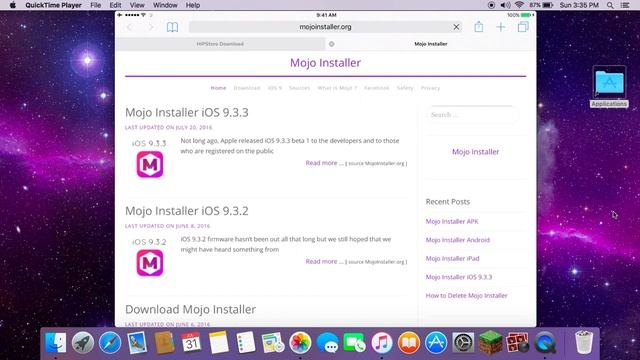Open Facebook nav link
This screenshot has width=640, height=360.
click(376, 88)
